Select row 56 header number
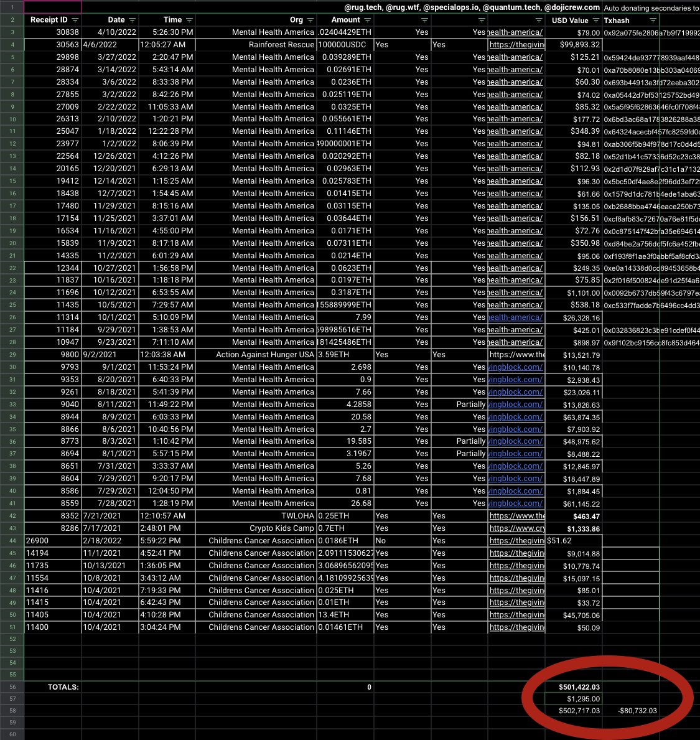The image size is (700, 740). (x=12, y=687)
